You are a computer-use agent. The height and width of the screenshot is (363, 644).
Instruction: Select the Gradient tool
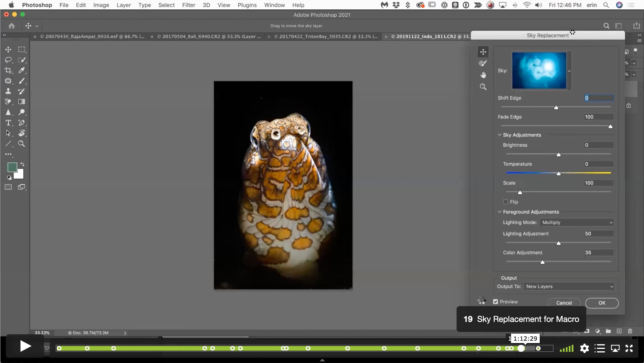point(21,102)
